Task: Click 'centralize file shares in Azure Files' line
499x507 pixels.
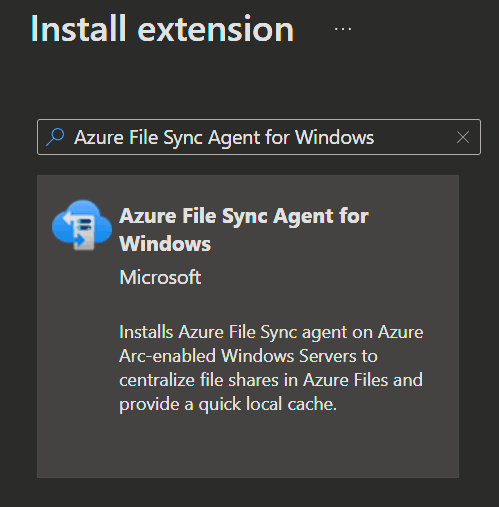Action: [271, 380]
